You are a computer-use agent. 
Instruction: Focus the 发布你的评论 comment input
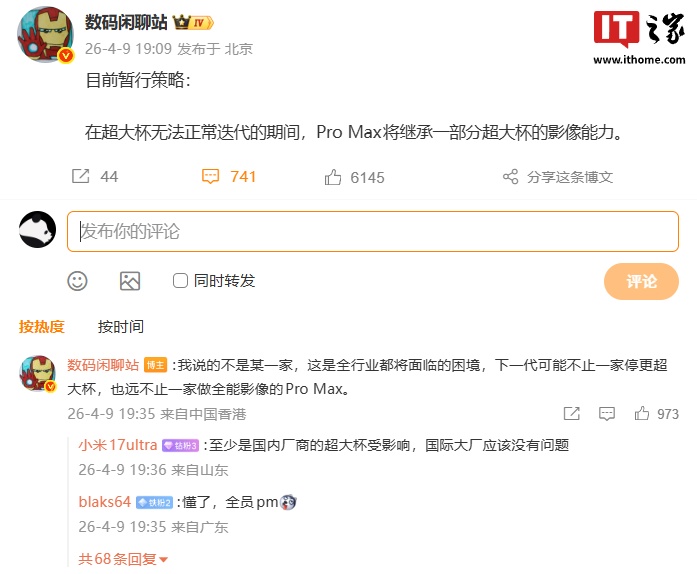coord(373,231)
